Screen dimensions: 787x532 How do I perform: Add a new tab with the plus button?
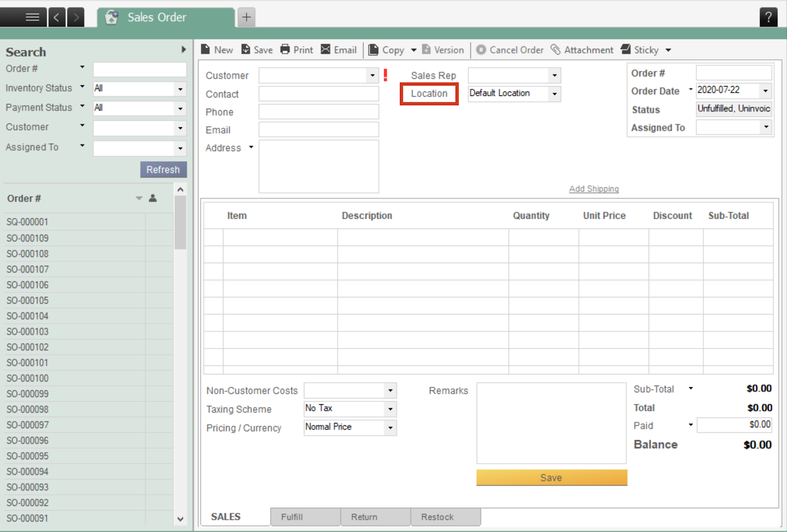(x=246, y=17)
